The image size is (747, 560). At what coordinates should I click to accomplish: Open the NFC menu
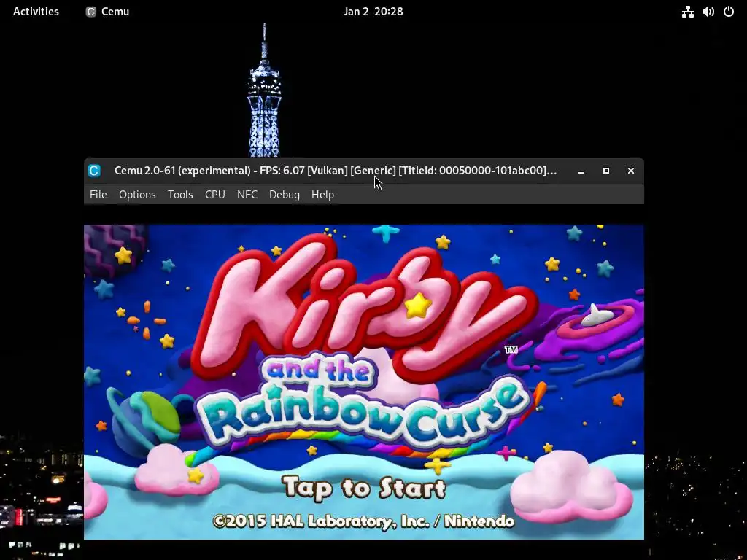pos(247,194)
